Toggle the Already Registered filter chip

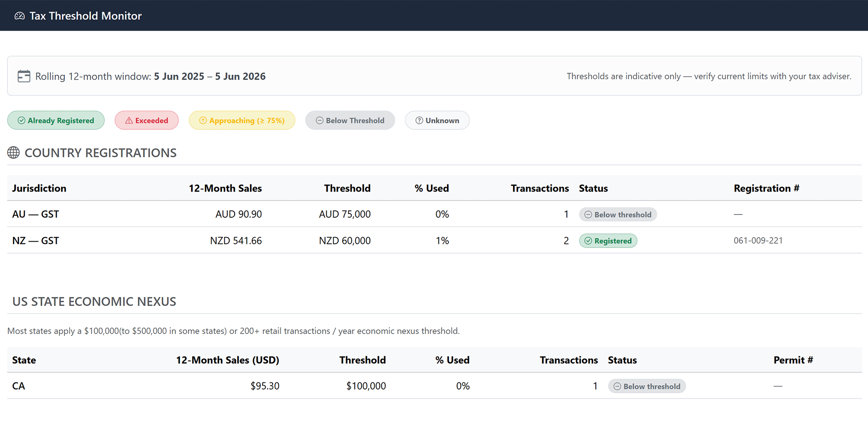(56, 120)
